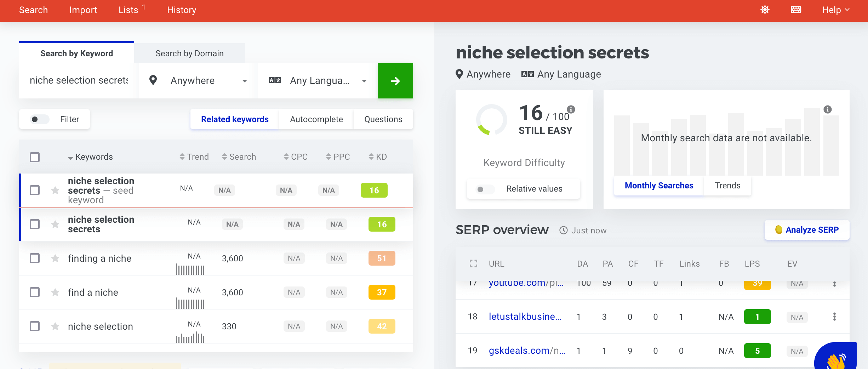Open the letustalkbusiness result link
Viewport: 868px width, 369px height.
click(525, 317)
